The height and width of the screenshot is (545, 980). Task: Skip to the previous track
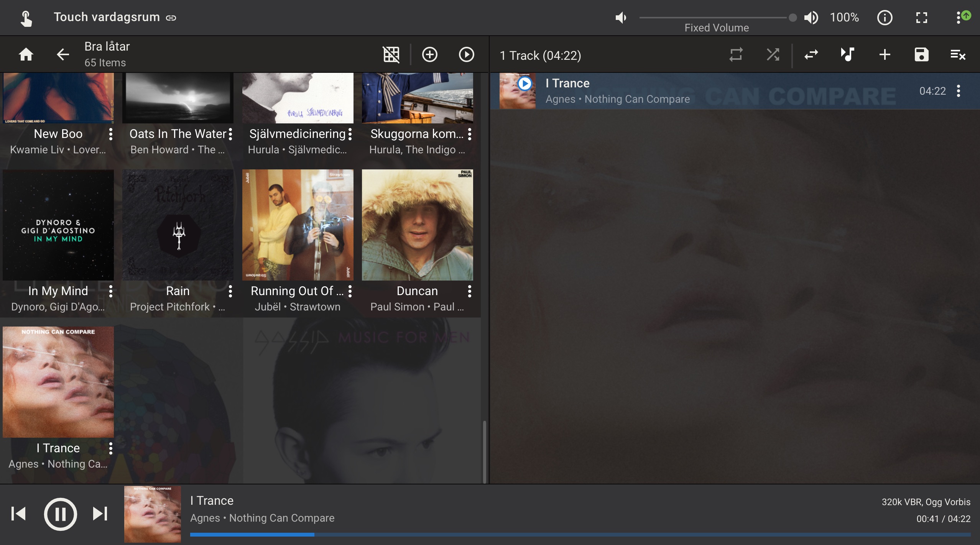(x=18, y=514)
